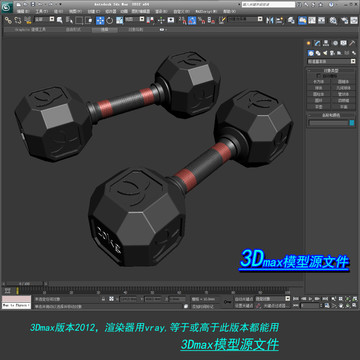Select the Lights category icon
360x360 pixels.
(x=325, y=53)
